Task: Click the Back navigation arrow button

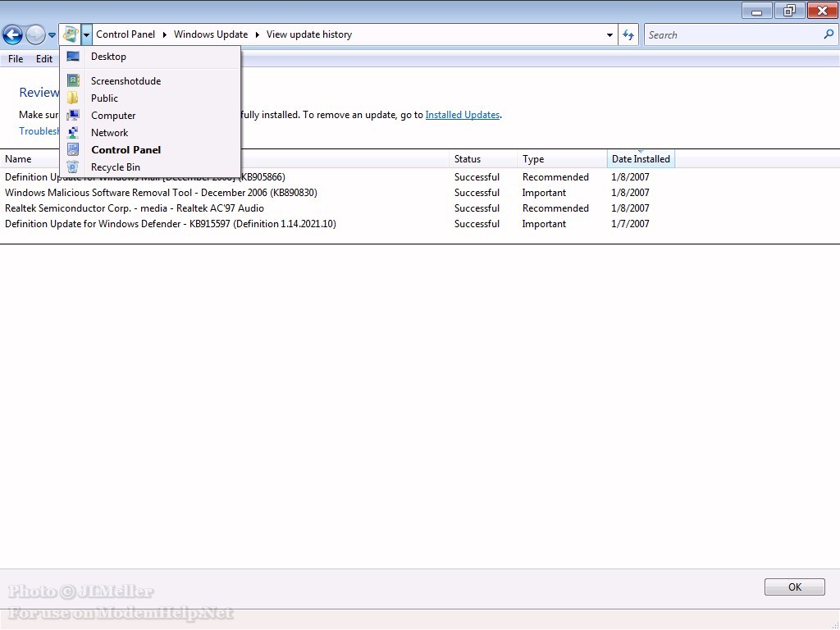Action: pos(12,34)
